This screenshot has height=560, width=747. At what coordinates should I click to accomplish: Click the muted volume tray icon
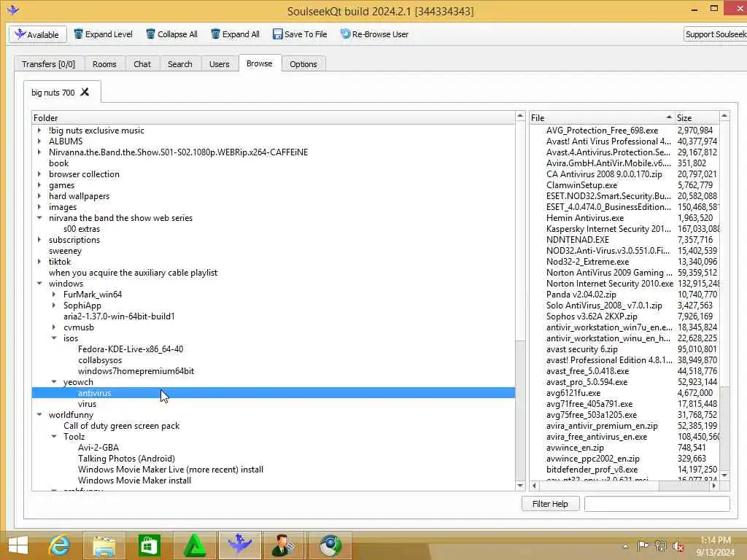click(678, 546)
